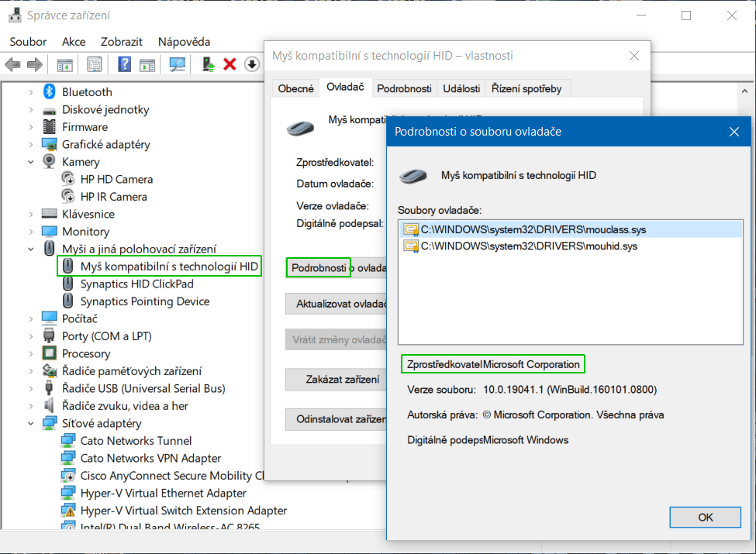This screenshot has height=554, width=756.
Task: Click the Forward arrow toolbar icon
Action: pos(35,64)
